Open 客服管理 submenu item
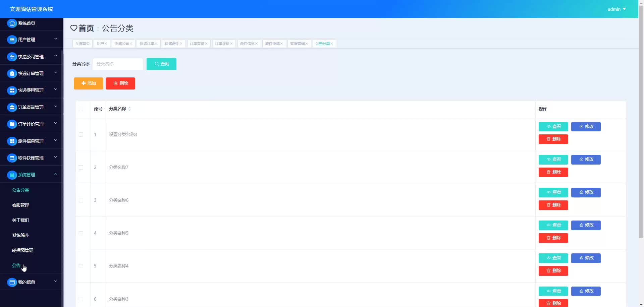The width and height of the screenshot is (644, 307). [21, 205]
